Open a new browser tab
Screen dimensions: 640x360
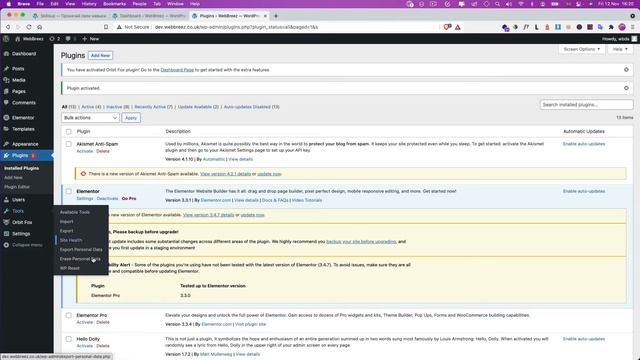click(276, 16)
